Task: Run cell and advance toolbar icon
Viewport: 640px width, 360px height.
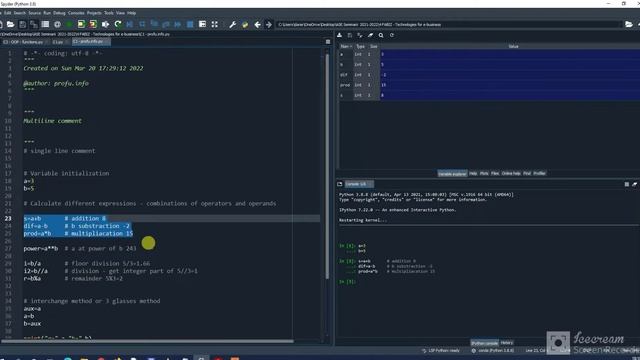Action: [x=93, y=24]
